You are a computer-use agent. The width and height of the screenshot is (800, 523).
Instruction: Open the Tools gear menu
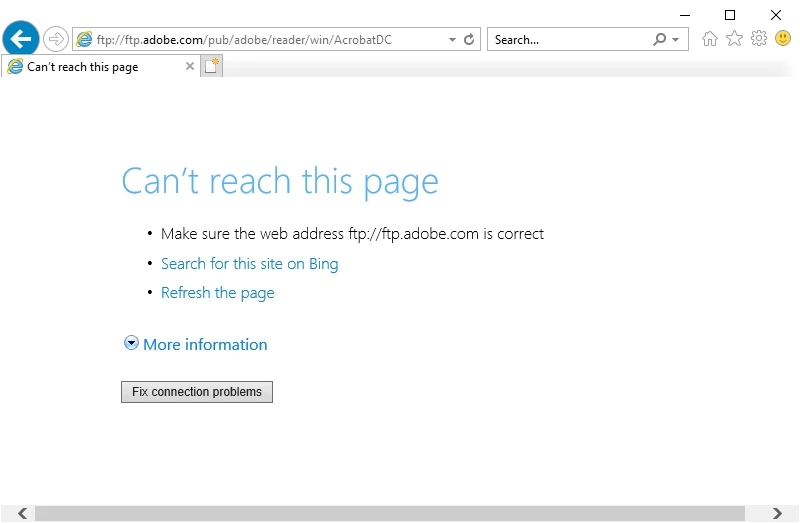coord(759,38)
